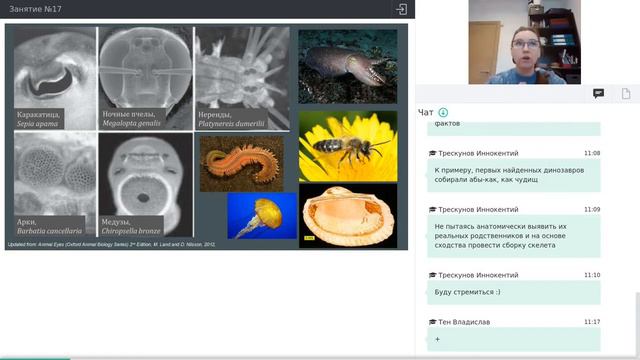Click timestamp 11:17
640x360 pixels.
point(592,322)
